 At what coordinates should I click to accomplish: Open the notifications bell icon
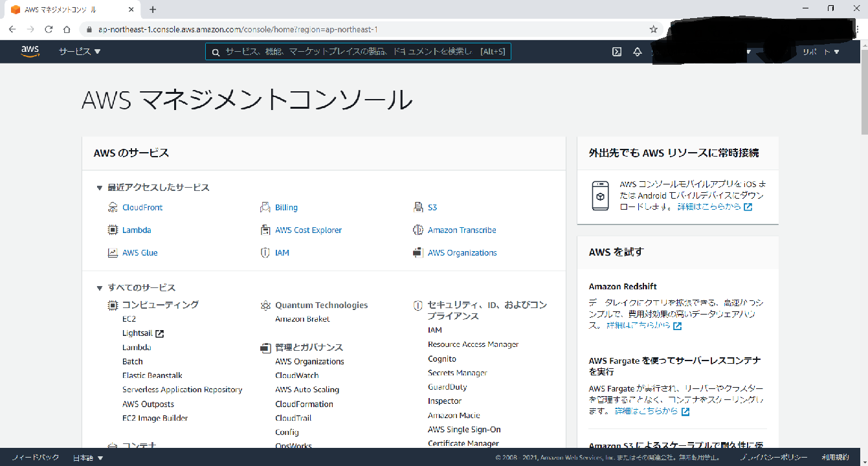(637, 52)
